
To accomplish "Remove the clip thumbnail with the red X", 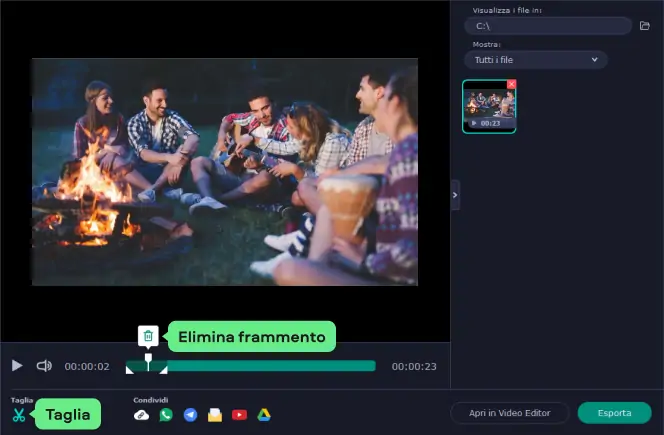I will click(x=512, y=84).
